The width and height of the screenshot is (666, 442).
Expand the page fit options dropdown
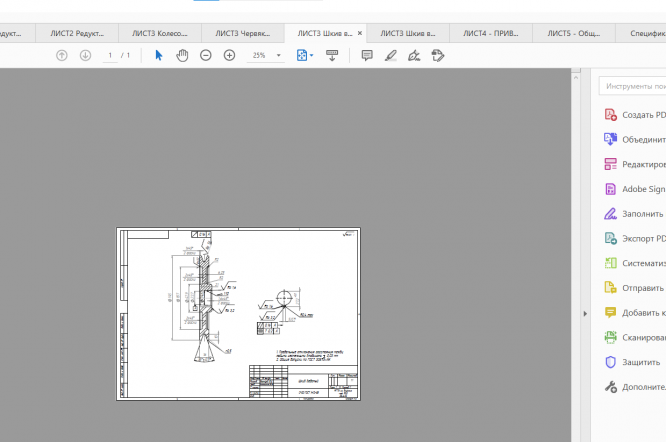click(x=312, y=55)
